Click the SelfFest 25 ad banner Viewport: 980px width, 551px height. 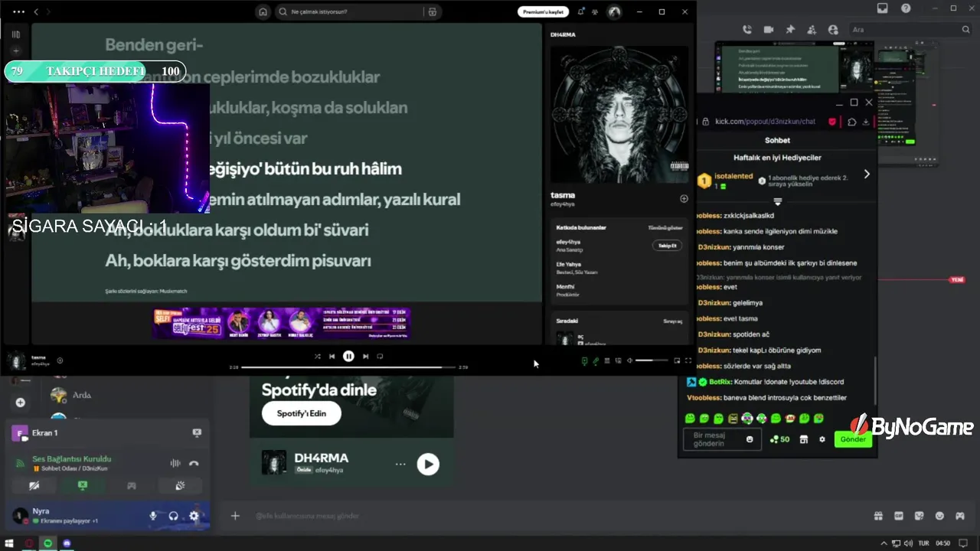(282, 323)
